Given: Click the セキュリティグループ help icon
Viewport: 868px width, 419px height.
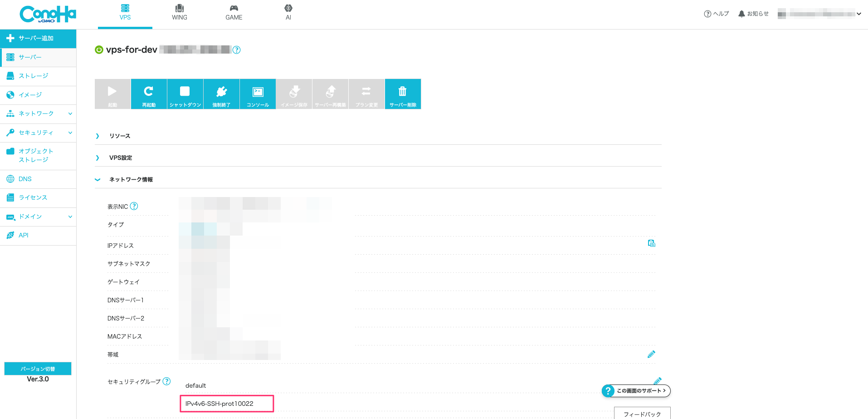Looking at the screenshot, I should click(166, 381).
